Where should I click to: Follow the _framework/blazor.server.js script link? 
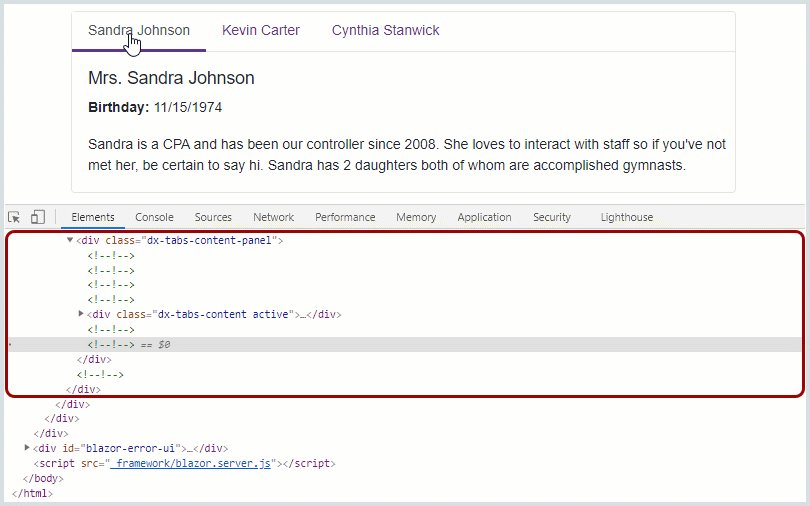point(191,463)
